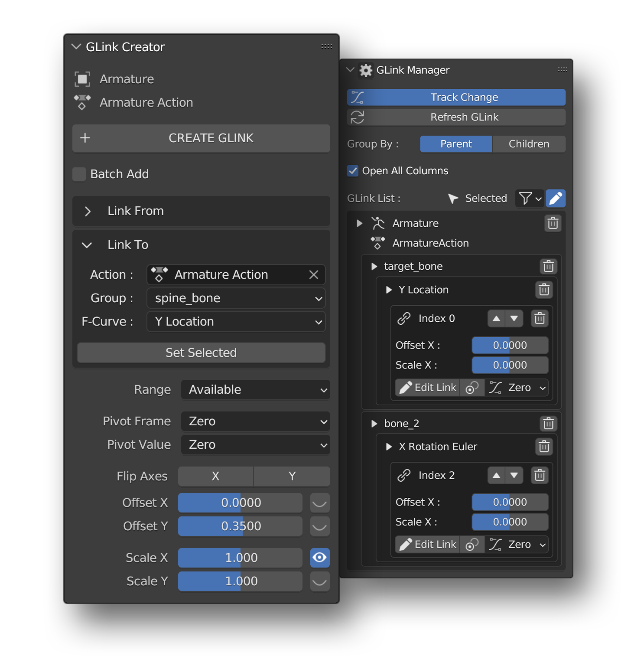Click the link icon beside Index 2
644x656 pixels.
coord(404,476)
